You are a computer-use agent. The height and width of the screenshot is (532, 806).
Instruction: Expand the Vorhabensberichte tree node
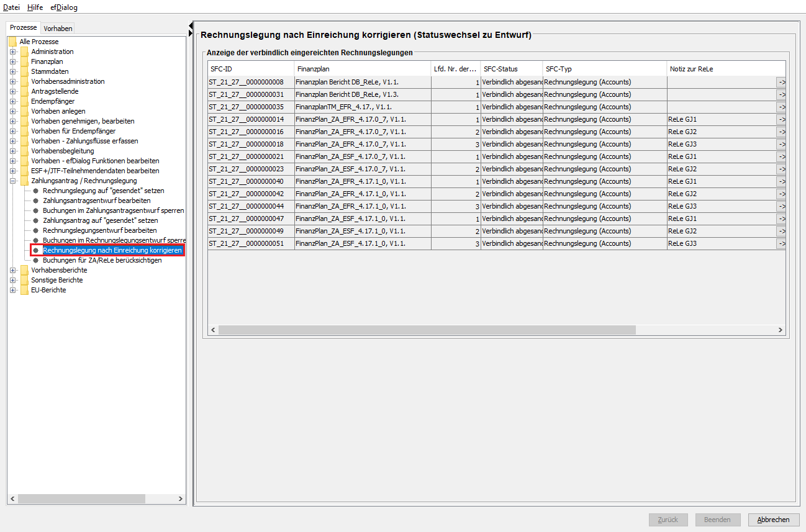click(13, 270)
